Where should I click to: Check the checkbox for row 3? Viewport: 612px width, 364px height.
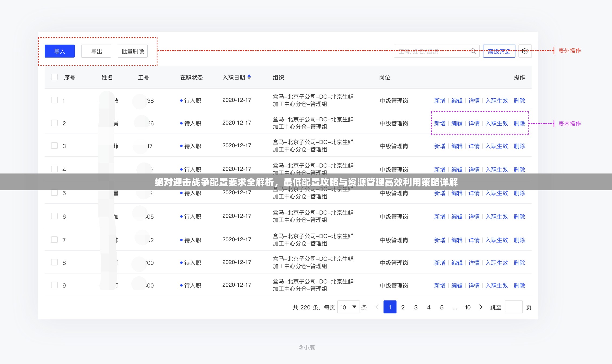[54, 146]
